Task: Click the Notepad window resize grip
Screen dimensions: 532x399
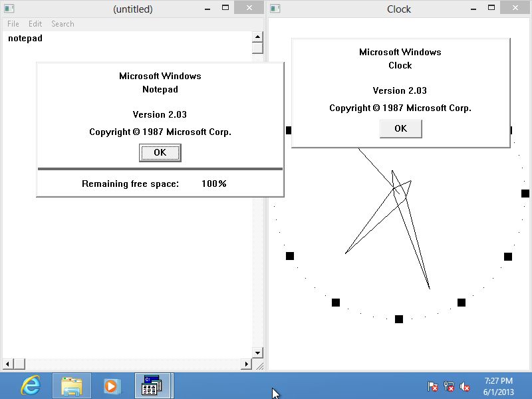Action: [259, 366]
